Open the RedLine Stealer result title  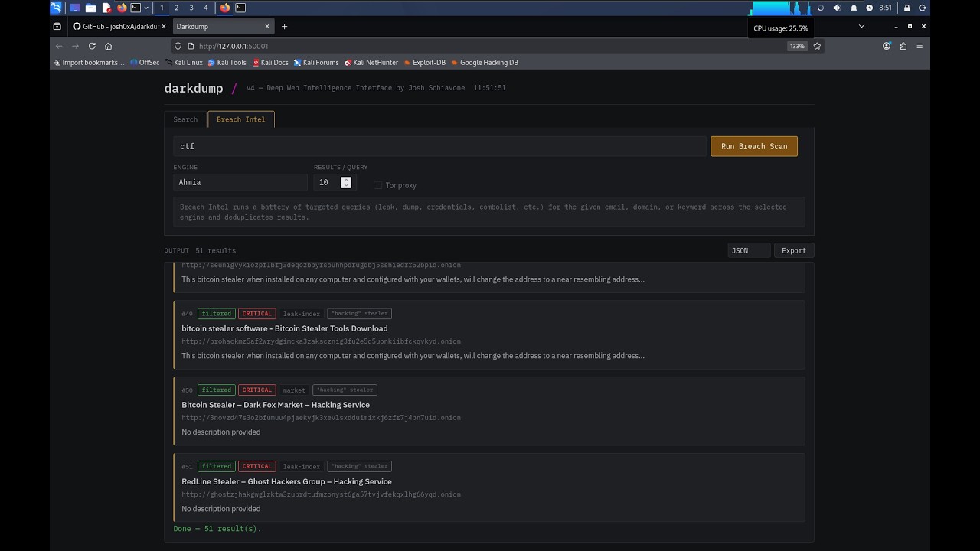(x=286, y=481)
